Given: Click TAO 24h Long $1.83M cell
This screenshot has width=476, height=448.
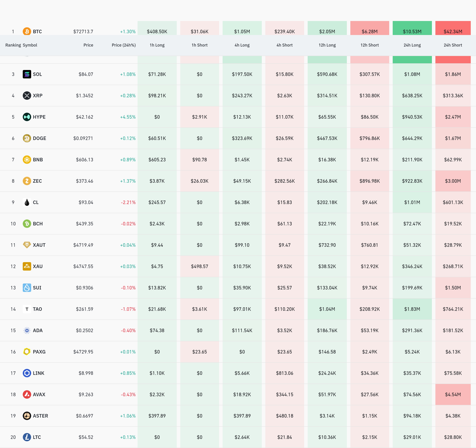Looking at the screenshot, I should pyautogui.click(x=412, y=309).
